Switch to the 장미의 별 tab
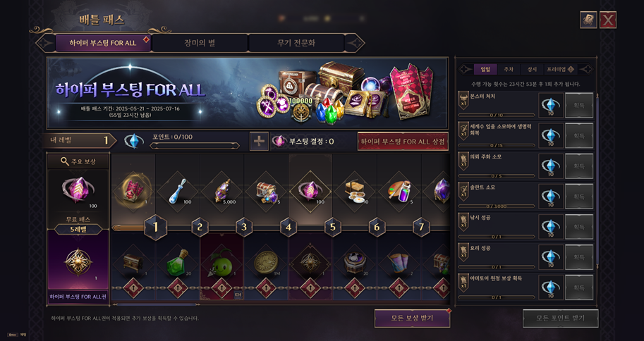 tap(200, 43)
